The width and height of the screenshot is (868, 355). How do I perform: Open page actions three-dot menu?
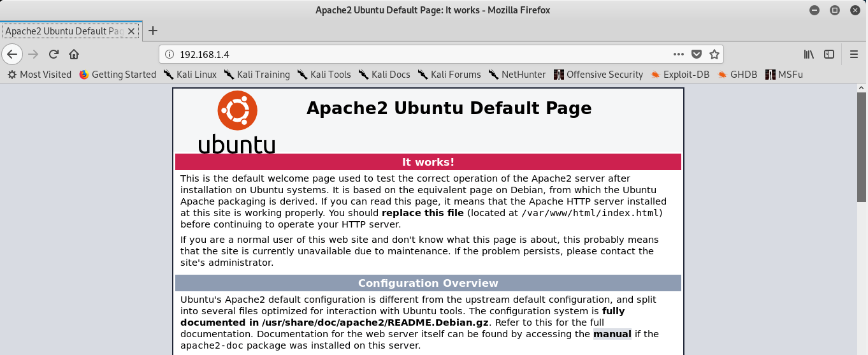click(678, 54)
